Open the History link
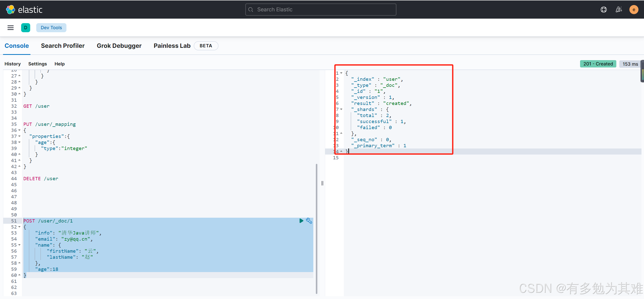The height and width of the screenshot is (299, 644). pos(13,64)
